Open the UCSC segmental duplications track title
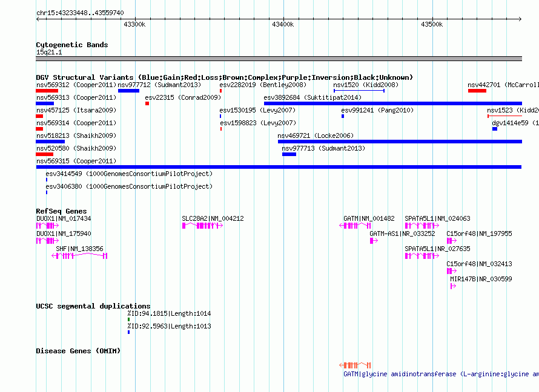The width and height of the screenshot is (539, 392). tap(93, 306)
